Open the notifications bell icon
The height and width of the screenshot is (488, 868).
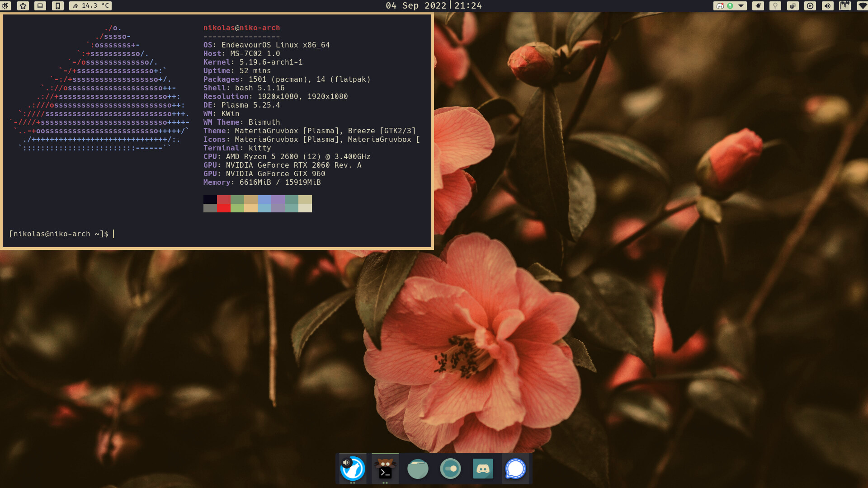[758, 6]
